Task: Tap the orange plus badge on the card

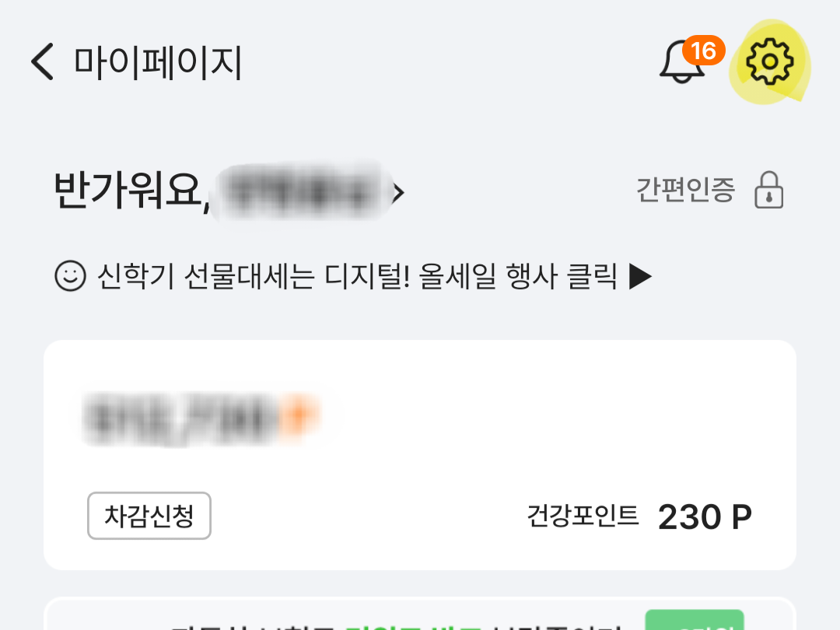Action: tap(299, 415)
